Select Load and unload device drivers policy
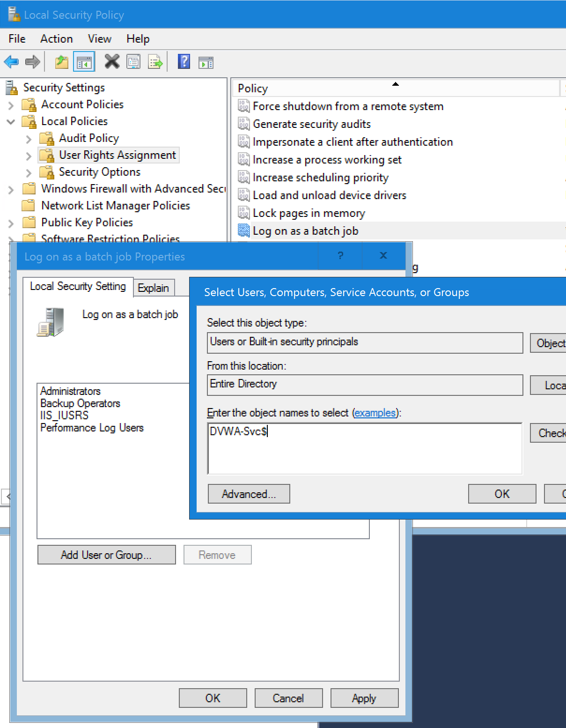Screen dimensions: 566x728 point(330,195)
